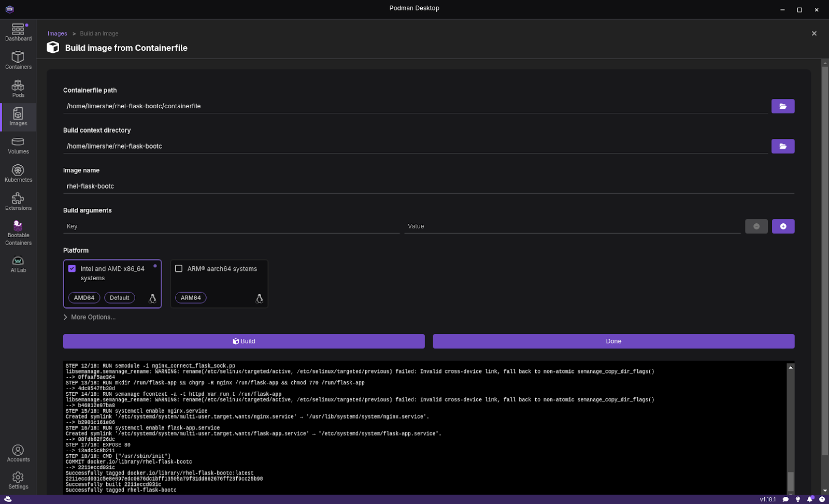Open the Kubernetes section
Image resolution: width=829 pixels, height=504 pixels.
[x=18, y=174]
